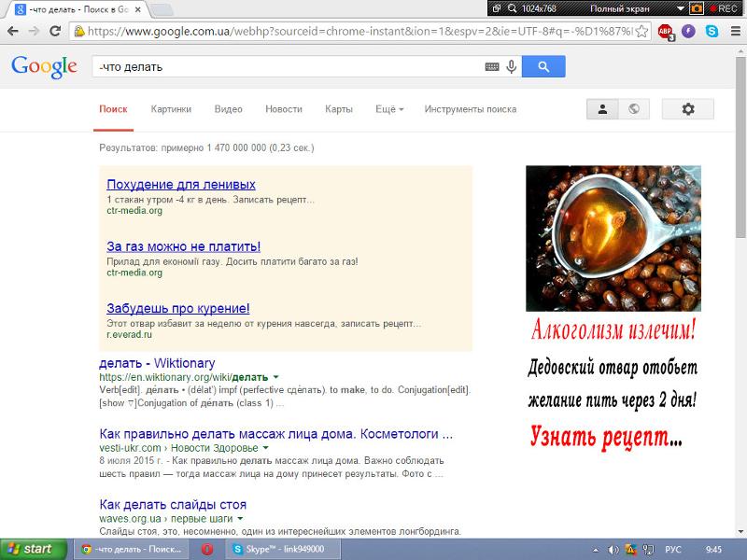Start voice search with the microphone icon
This screenshot has width=747, height=560.
point(512,66)
